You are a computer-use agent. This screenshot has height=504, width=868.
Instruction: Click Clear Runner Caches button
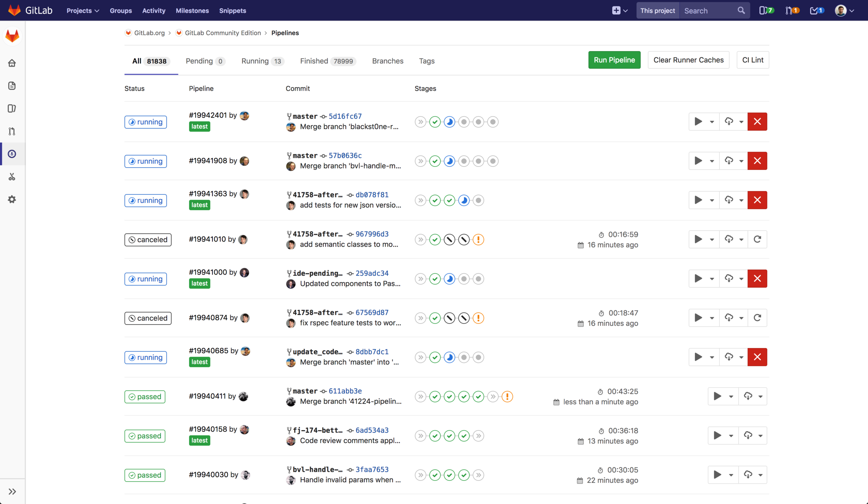pyautogui.click(x=688, y=60)
